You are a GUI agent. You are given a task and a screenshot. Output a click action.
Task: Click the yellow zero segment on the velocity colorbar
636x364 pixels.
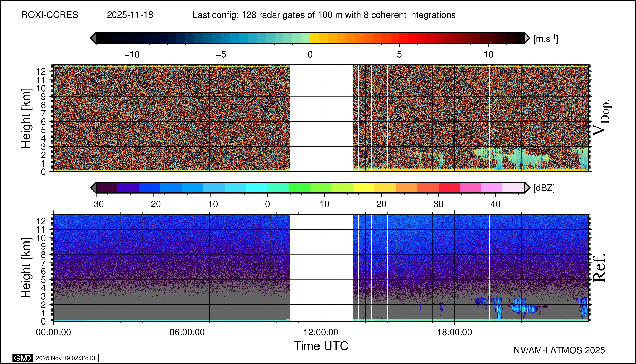[314, 38]
